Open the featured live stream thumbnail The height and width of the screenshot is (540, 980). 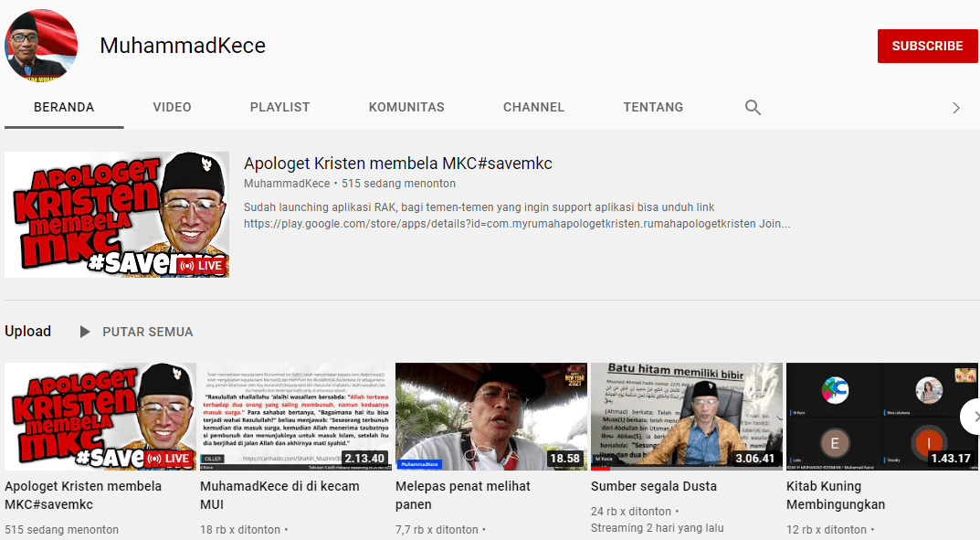click(x=117, y=215)
